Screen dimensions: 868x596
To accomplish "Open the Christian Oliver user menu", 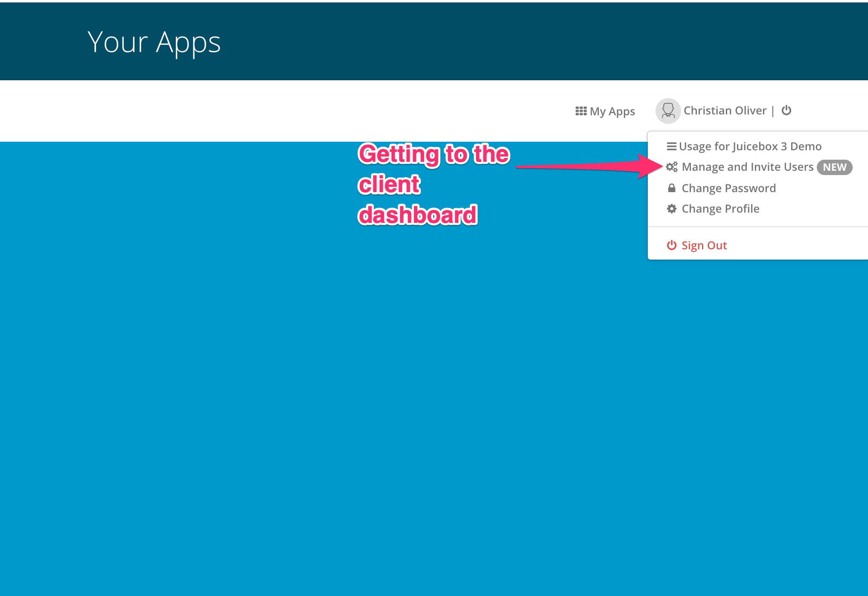I will [x=725, y=111].
